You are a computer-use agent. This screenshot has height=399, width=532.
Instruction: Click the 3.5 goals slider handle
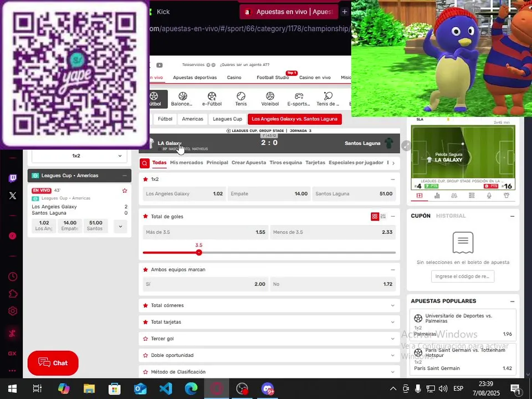tap(199, 253)
